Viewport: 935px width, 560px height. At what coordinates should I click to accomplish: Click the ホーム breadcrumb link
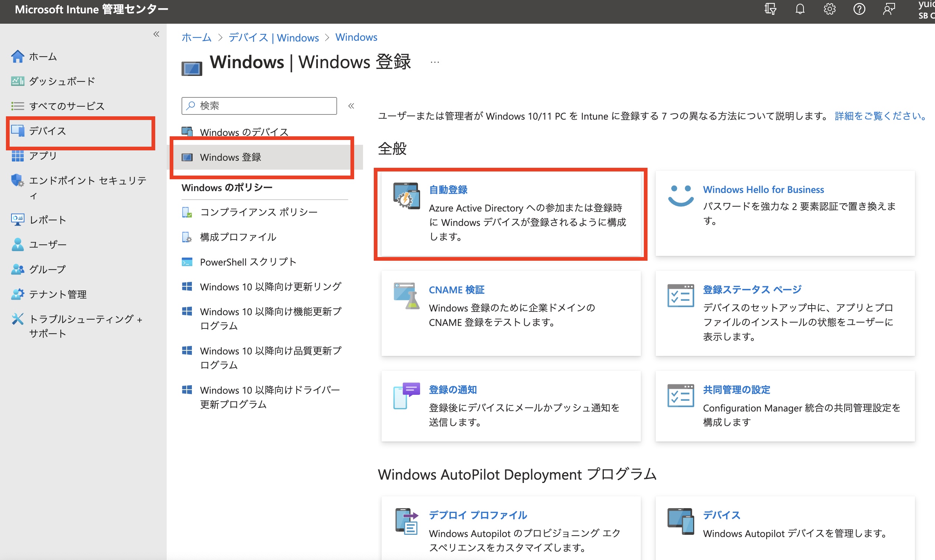(197, 37)
